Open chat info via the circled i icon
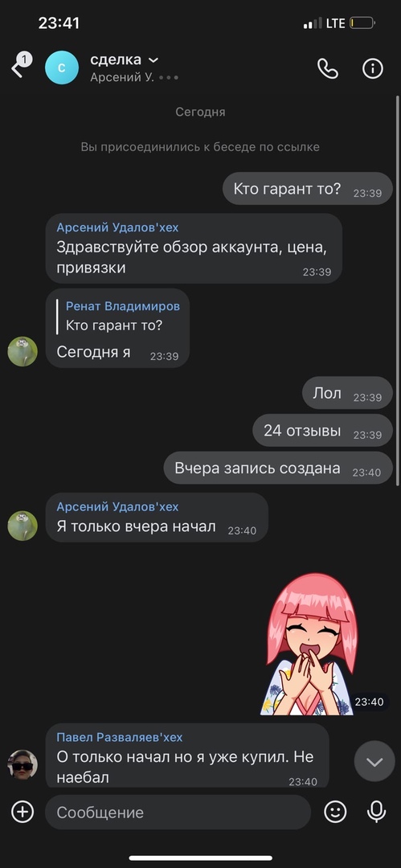 pyautogui.click(x=373, y=68)
